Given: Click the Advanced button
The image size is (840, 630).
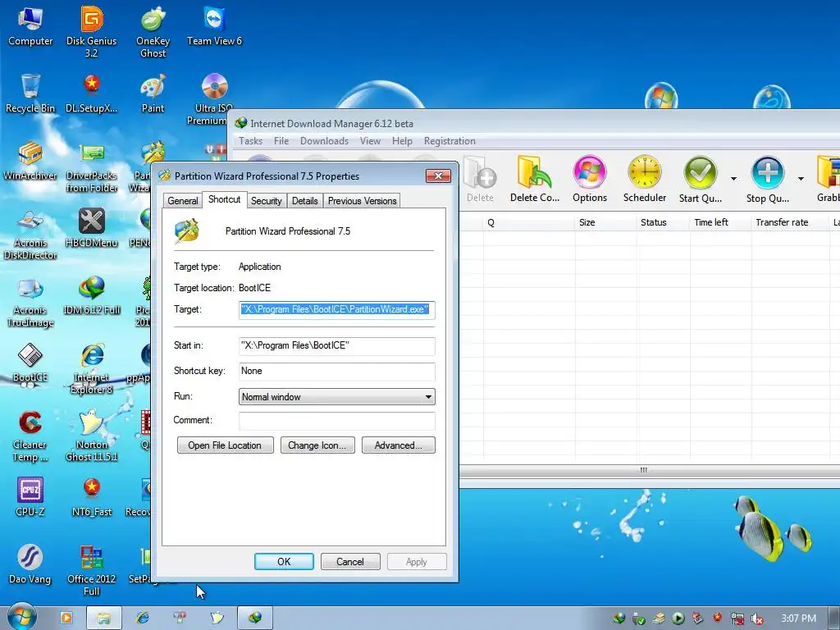Looking at the screenshot, I should [x=398, y=445].
